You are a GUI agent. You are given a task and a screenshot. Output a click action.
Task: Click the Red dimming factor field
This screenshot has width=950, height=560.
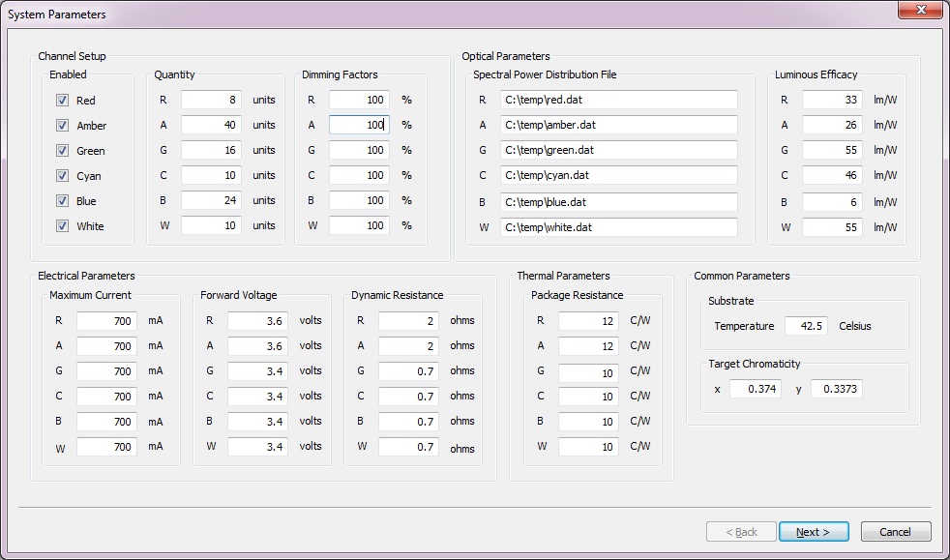pos(359,100)
